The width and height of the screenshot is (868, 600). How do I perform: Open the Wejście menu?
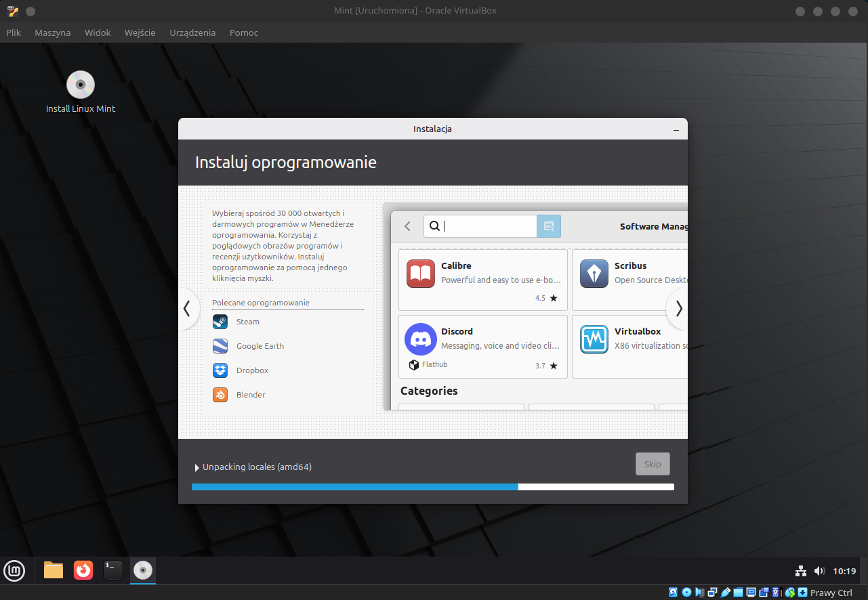point(140,33)
